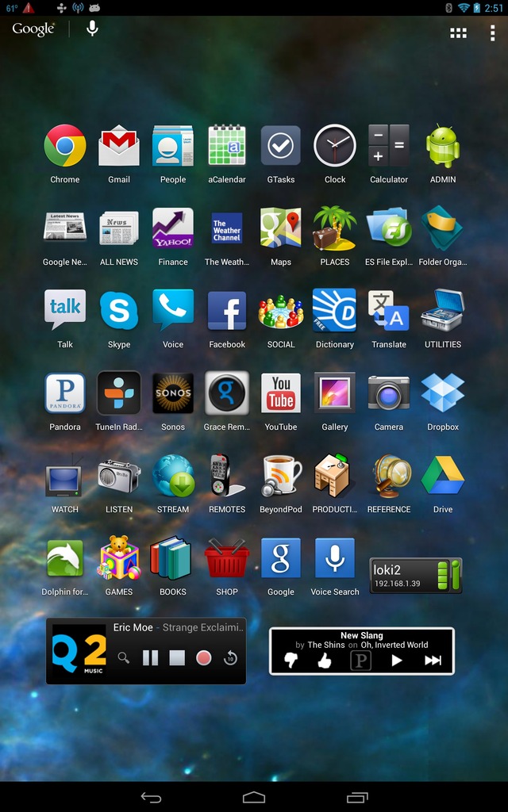The image size is (508, 812).
Task: Search stations in Q2 Music widget
Action: point(123,657)
